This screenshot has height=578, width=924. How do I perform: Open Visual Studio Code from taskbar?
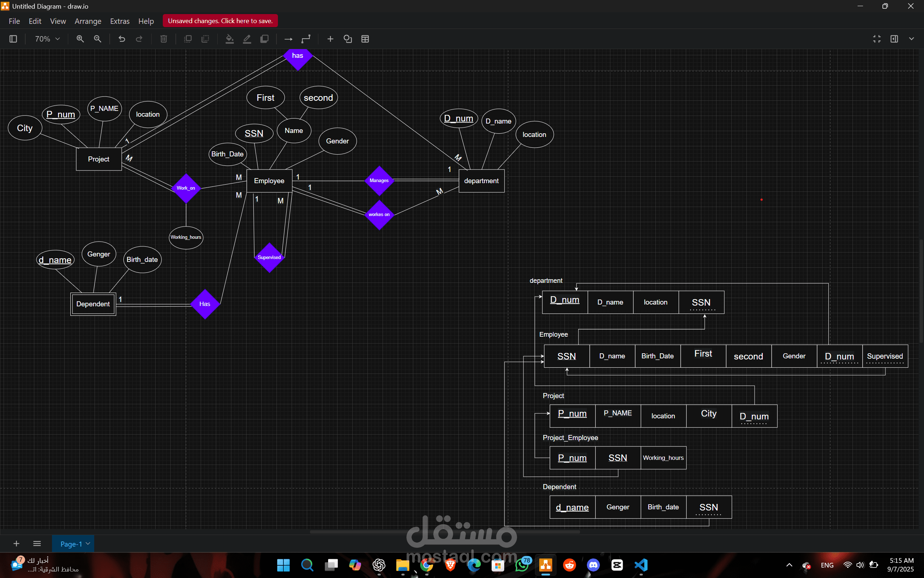tap(641, 565)
